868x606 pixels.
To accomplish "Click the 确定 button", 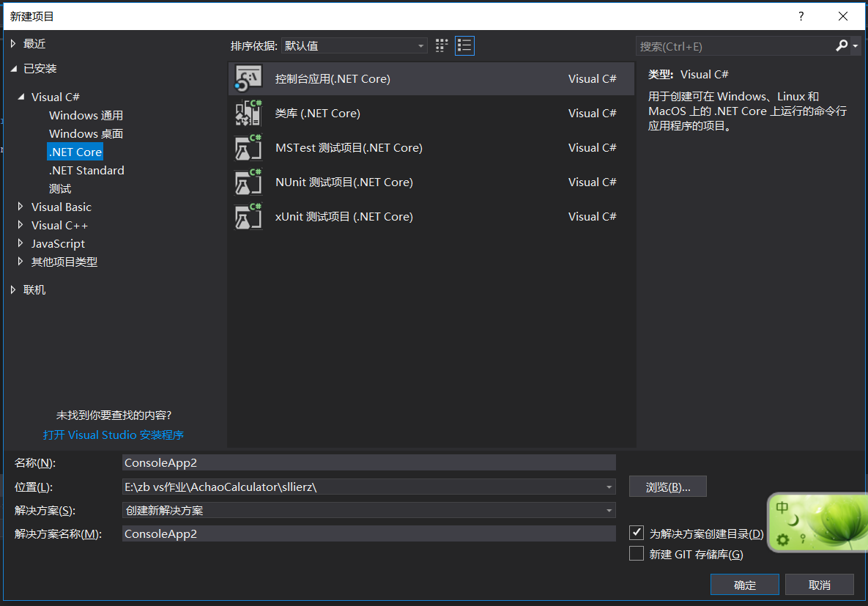I will pyautogui.click(x=744, y=585).
